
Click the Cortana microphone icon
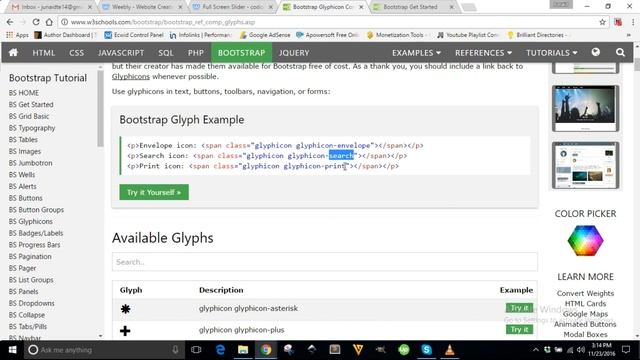point(175,350)
